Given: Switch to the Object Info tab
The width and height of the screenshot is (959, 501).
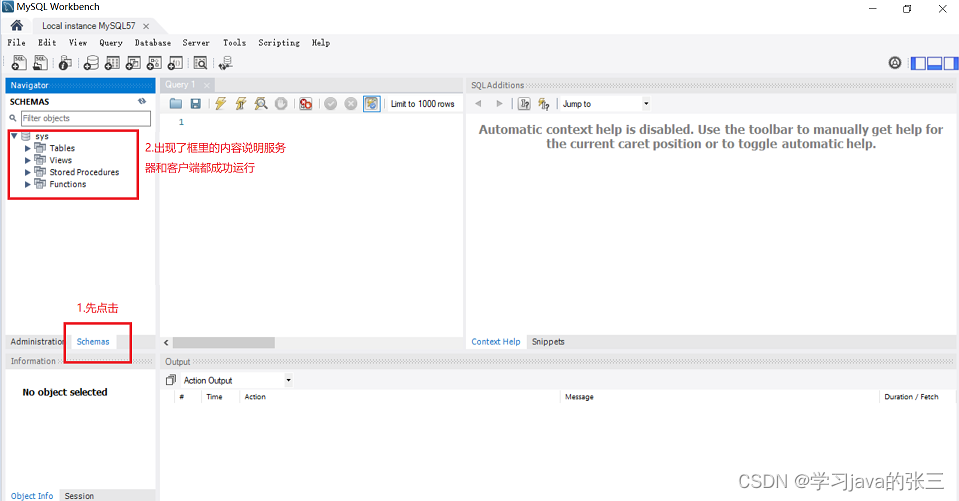Looking at the screenshot, I should (x=32, y=495).
